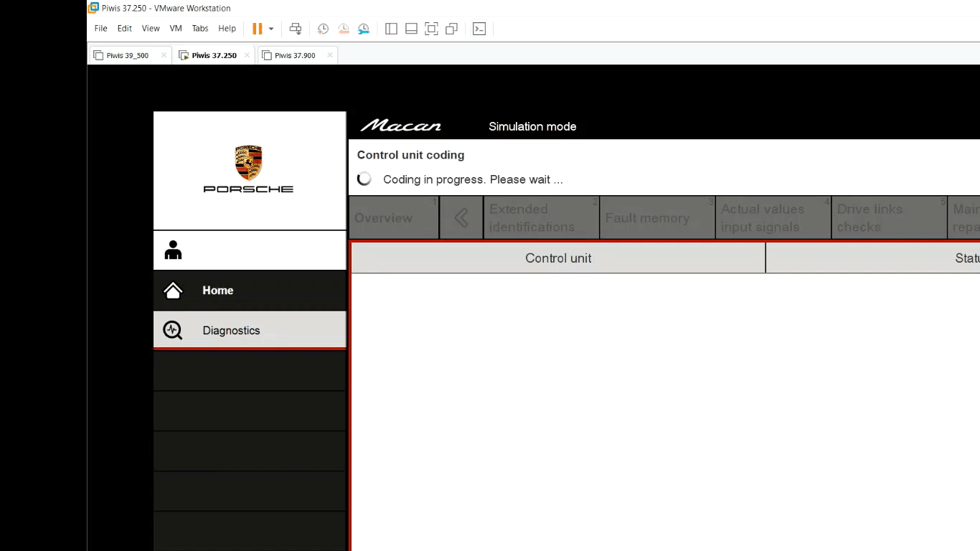Click the revert to snapshot icon
The image size is (980, 551).
coord(344,29)
